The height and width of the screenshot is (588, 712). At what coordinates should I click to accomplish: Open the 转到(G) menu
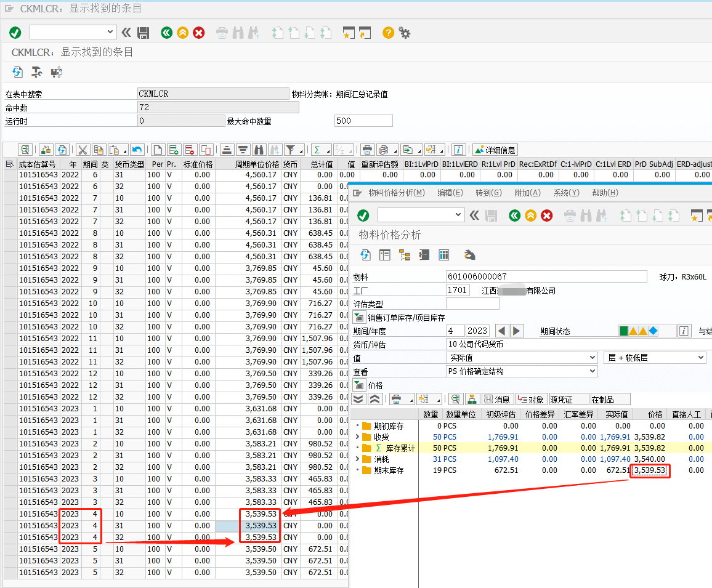pos(488,193)
